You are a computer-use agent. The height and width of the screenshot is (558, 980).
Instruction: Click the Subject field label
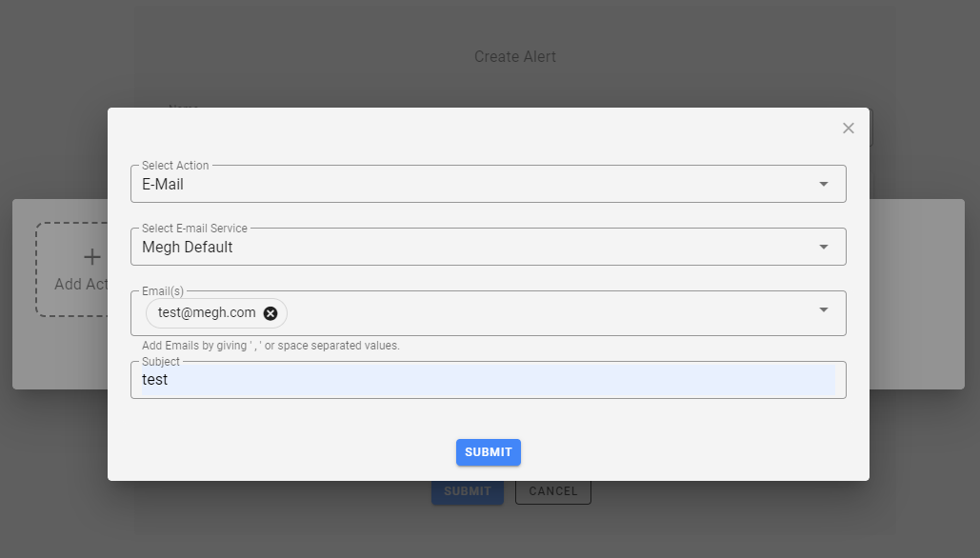160,362
